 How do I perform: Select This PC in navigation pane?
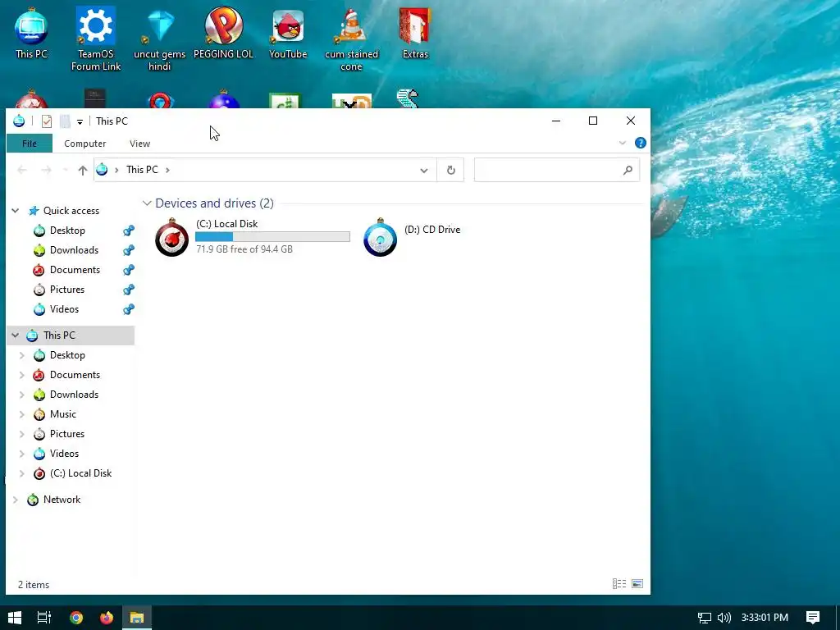tap(59, 336)
